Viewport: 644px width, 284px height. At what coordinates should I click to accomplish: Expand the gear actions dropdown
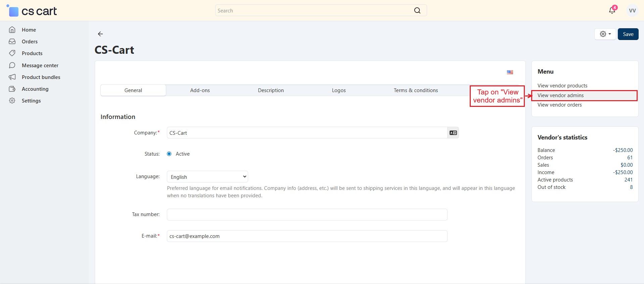tap(605, 34)
